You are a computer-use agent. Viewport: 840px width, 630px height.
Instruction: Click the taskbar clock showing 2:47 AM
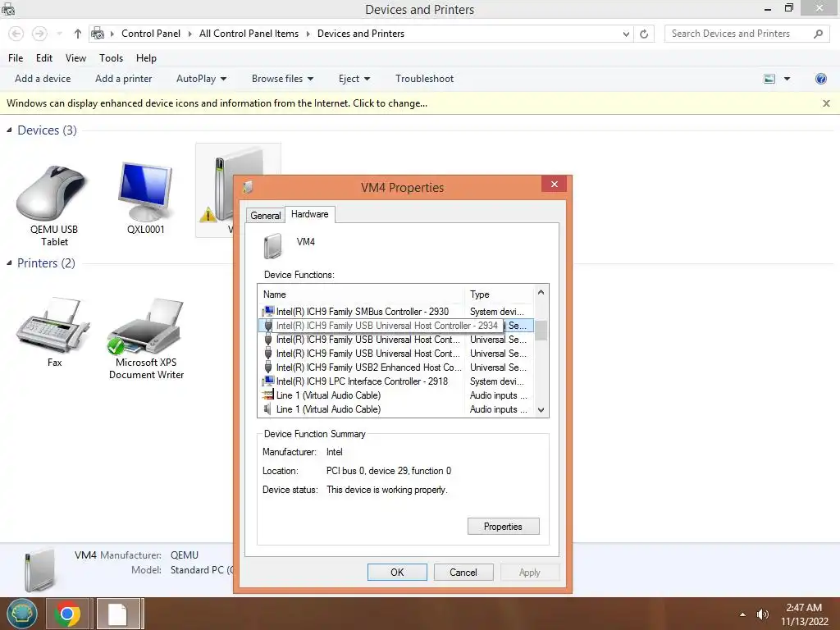point(804,614)
